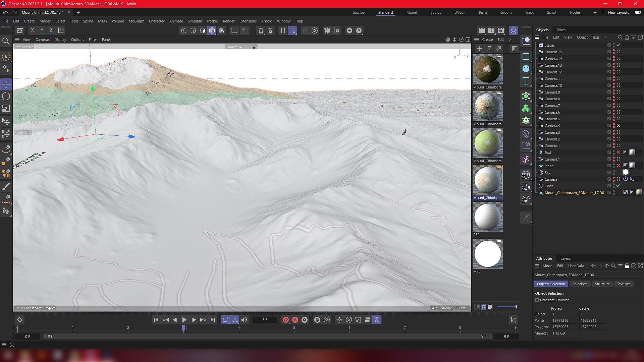644x362 pixels.
Task: Select the PBR material thumbnail
Action: (x=487, y=217)
